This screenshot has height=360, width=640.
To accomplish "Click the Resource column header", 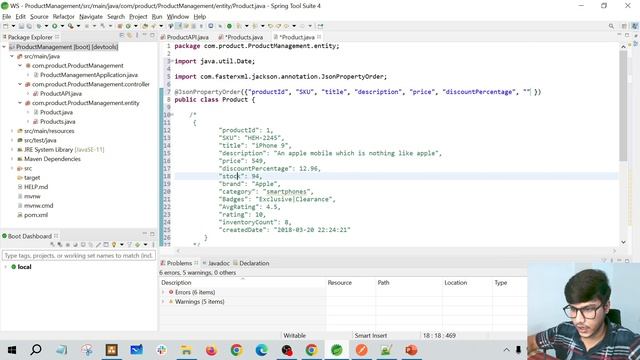I will (x=340, y=282).
